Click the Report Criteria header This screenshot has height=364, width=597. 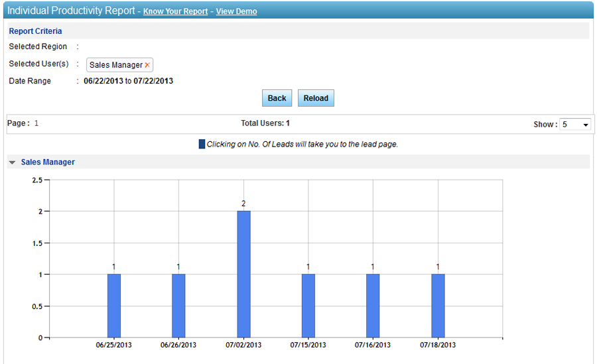tap(36, 31)
